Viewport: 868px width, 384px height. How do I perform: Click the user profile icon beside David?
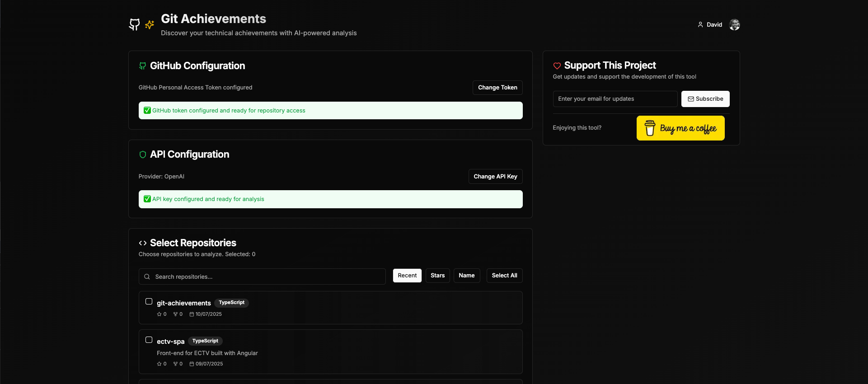700,24
